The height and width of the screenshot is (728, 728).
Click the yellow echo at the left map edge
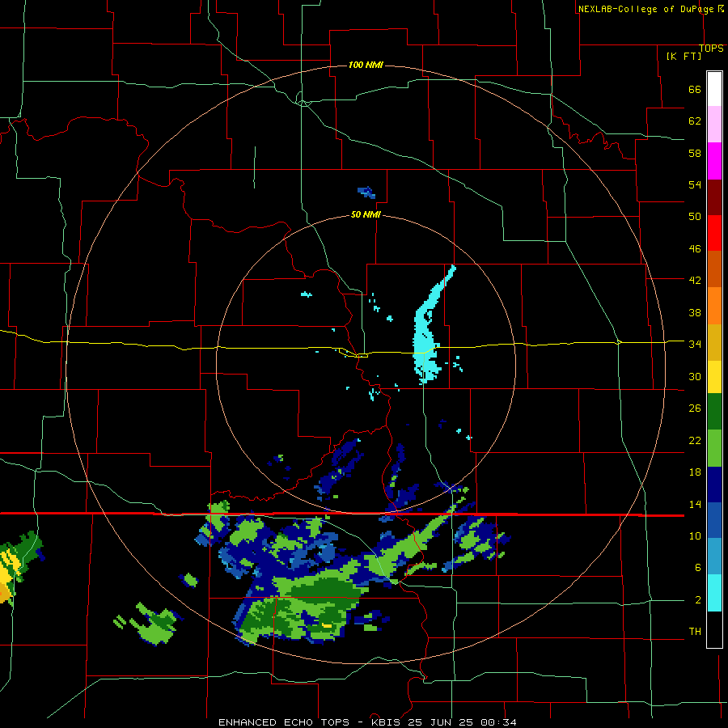(8, 574)
